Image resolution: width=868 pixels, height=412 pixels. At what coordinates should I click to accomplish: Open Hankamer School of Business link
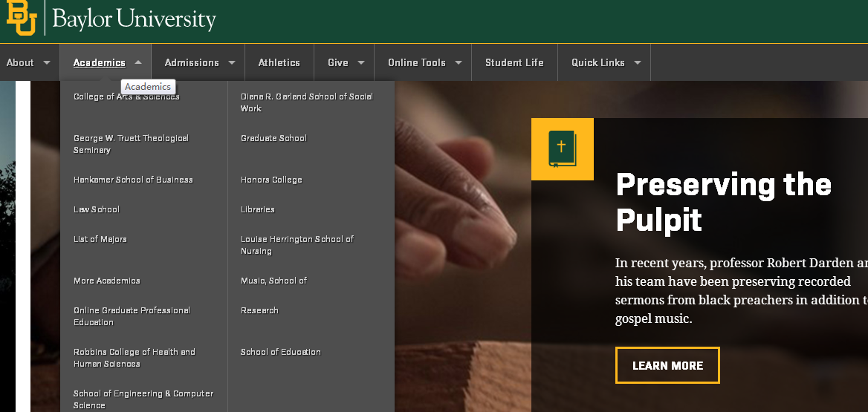coord(134,180)
